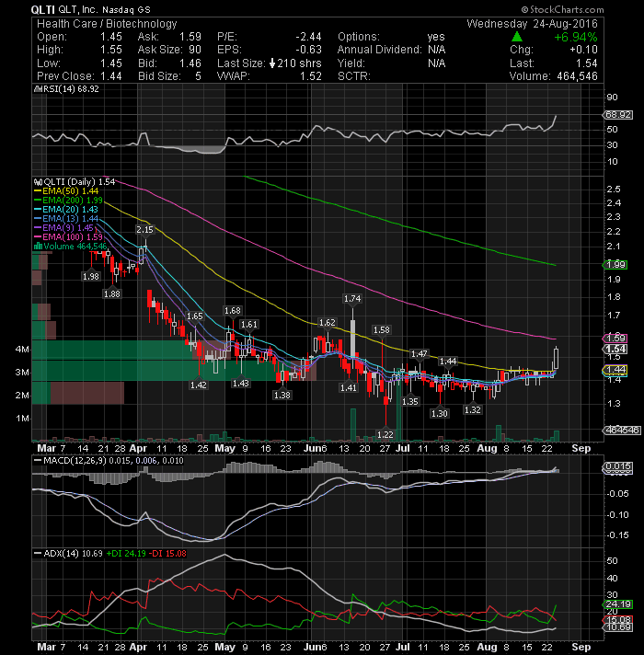644x655 pixels.
Task: Click the 68.92 RSI tag on right axis
Action: point(618,114)
